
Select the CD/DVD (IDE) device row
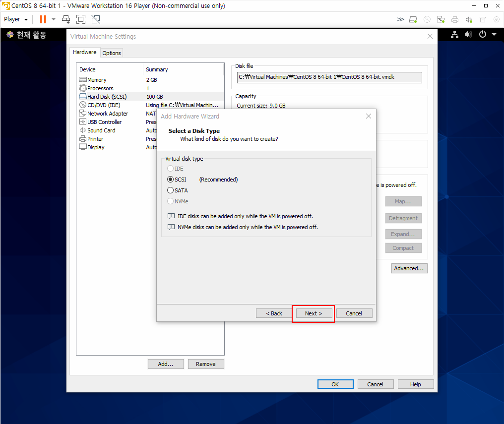(x=150, y=105)
